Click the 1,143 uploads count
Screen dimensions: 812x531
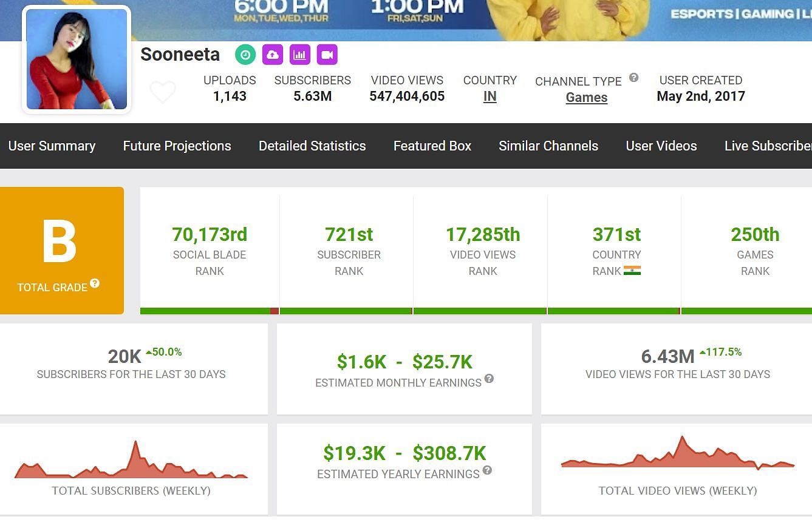(x=230, y=96)
